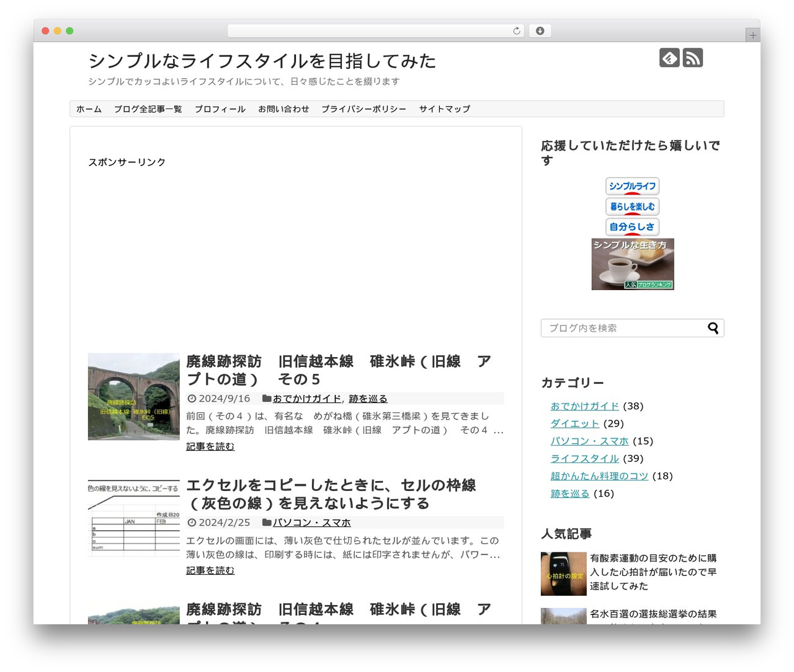
Task: Click 記事を読む under the Excel article
Action: (x=210, y=570)
